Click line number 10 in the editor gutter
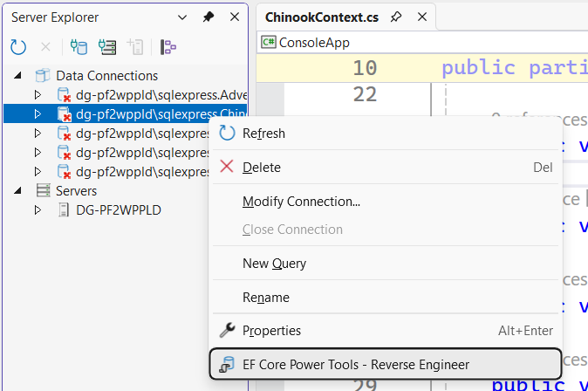Screen dimensions: 588x391 pyautogui.click(x=365, y=68)
